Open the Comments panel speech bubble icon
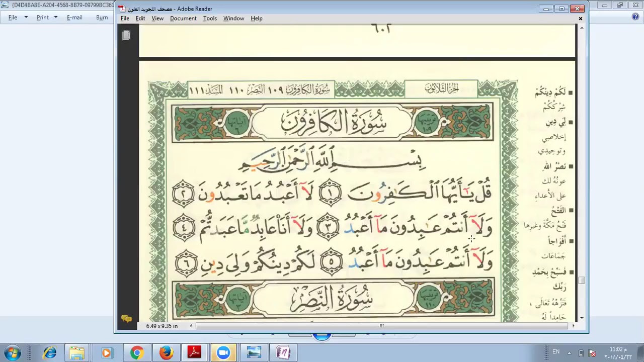This screenshot has height=362, width=644. tap(126, 319)
